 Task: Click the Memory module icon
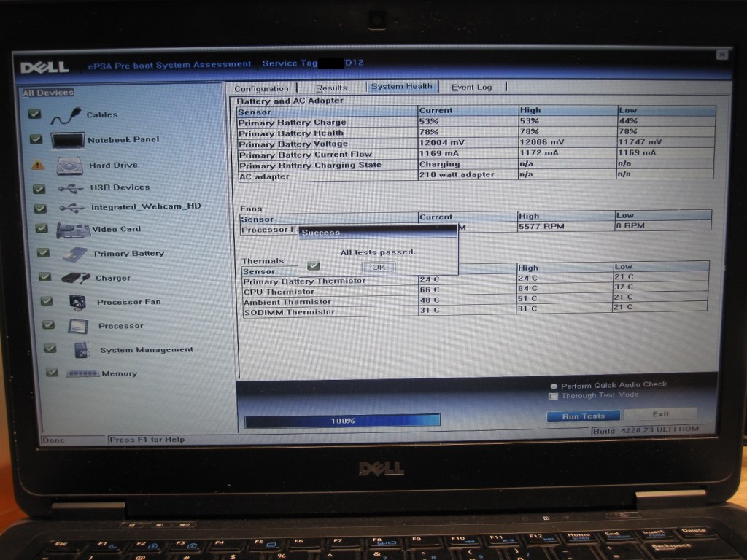[x=83, y=374]
